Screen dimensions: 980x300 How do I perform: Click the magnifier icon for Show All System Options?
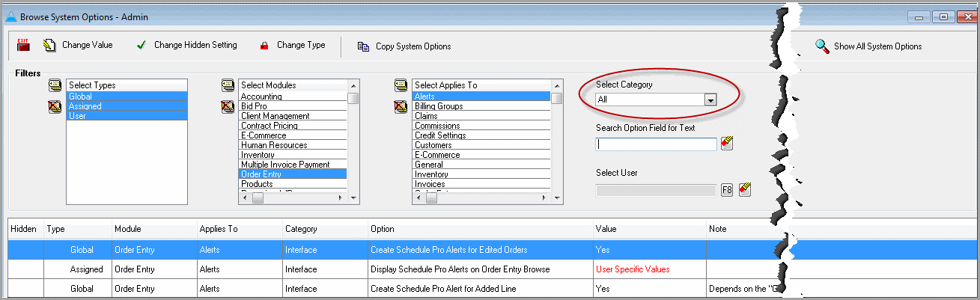coord(822,46)
